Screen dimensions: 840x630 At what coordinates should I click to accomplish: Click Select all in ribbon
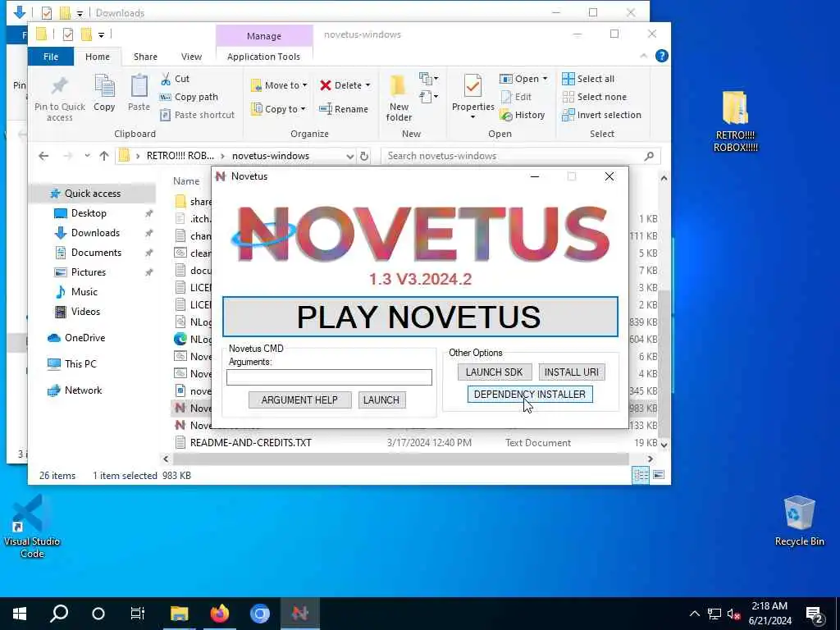tap(588, 79)
